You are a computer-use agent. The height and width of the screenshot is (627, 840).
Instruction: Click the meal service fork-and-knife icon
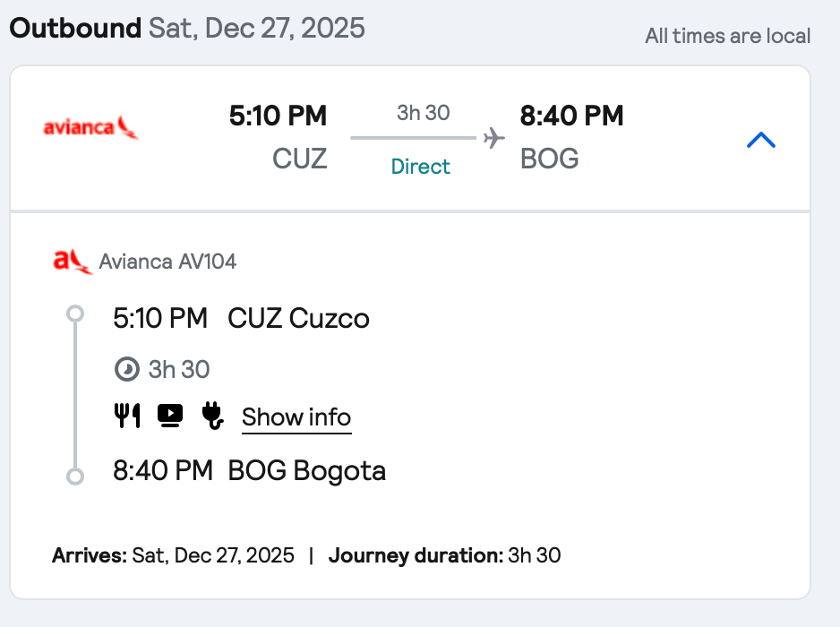[127, 415]
